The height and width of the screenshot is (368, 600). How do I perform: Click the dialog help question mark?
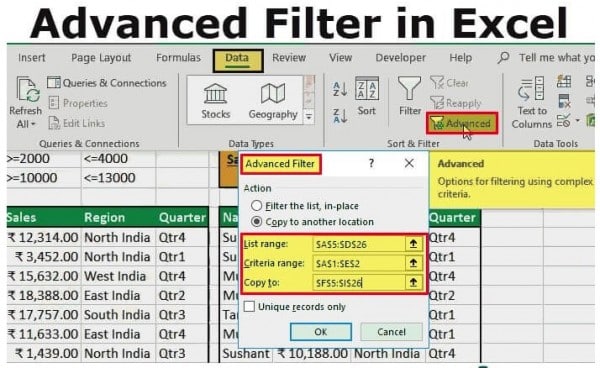click(x=371, y=163)
